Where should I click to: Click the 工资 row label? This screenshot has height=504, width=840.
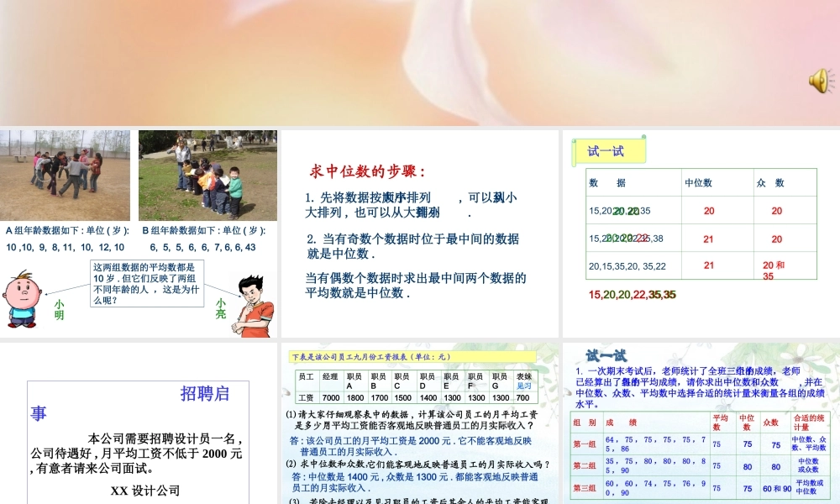[x=306, y=397]
